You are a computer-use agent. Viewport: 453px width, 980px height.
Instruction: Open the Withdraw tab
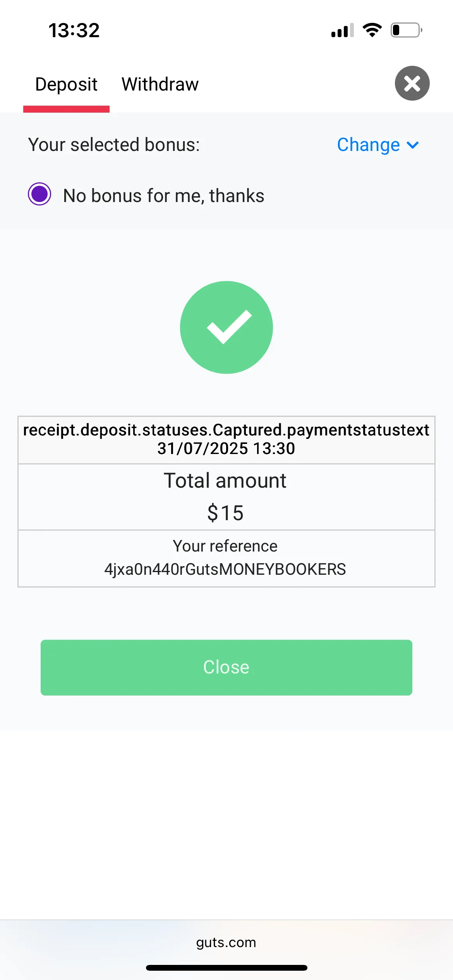(x=160, y=84)
